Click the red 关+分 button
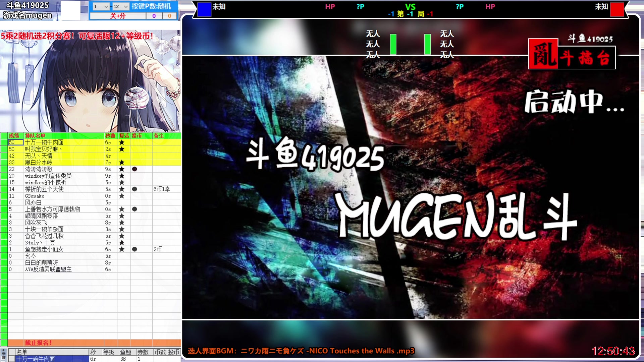The height and width of the screenshot is (362, 644). [118, 16]
